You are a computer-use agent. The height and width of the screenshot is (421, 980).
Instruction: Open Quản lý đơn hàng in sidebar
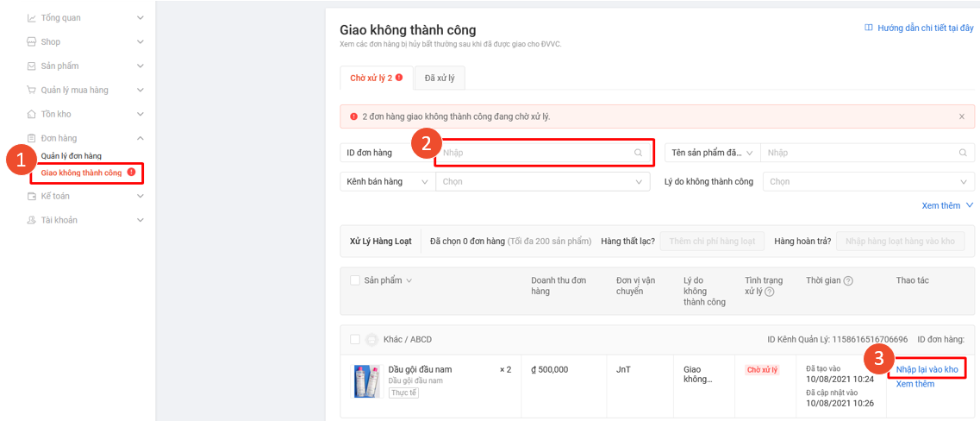(72, 156)
